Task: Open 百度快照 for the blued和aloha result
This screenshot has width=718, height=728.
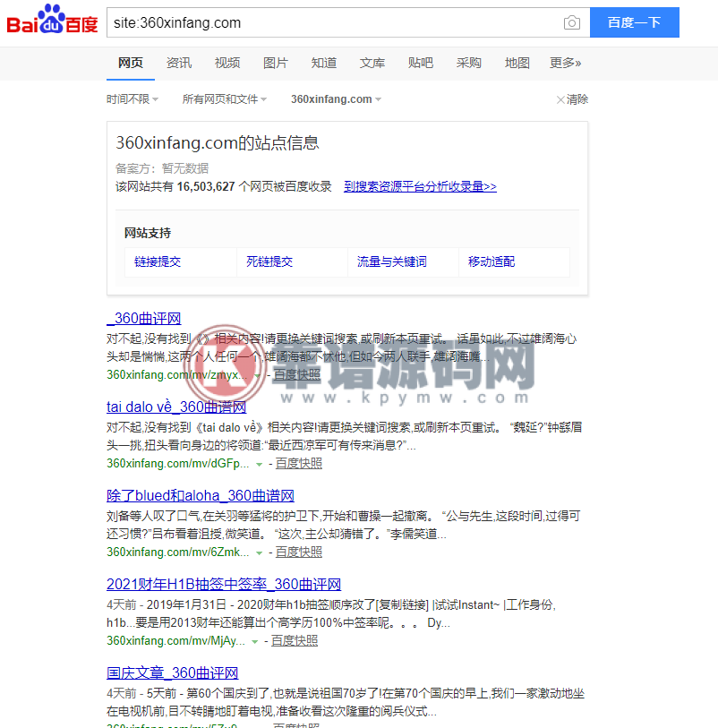Action: pos(298,552)
